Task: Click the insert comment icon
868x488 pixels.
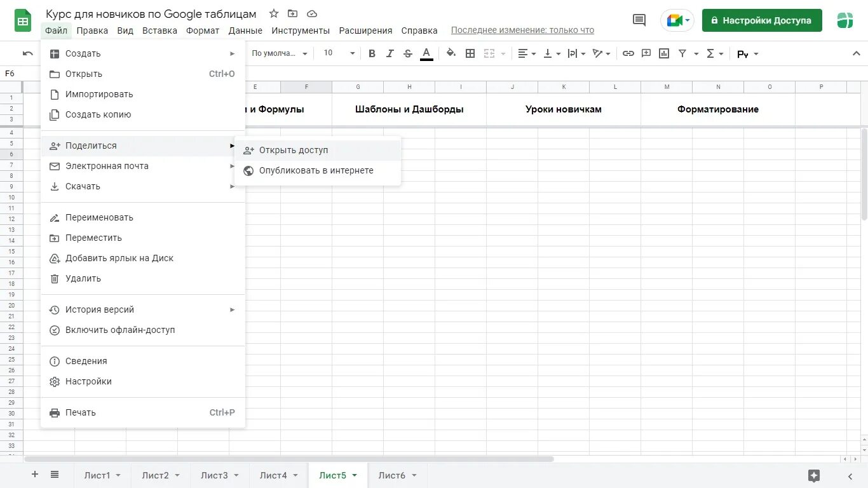Action: point(646,53)
